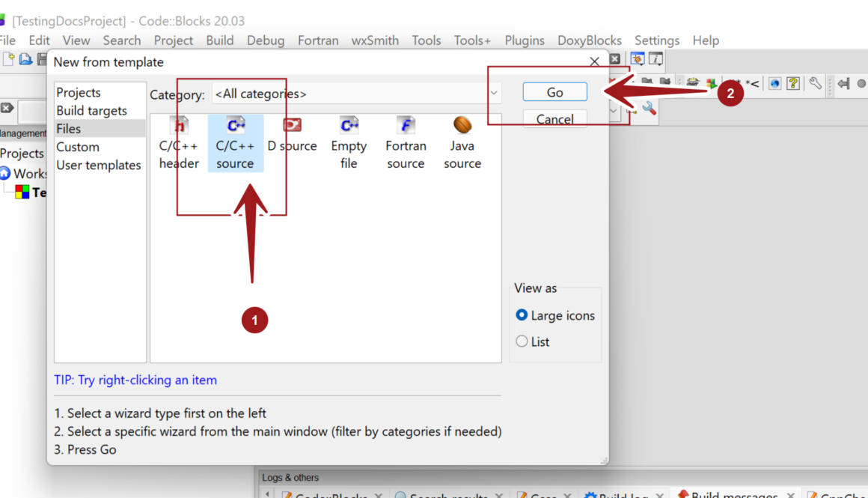
Task: Select the Large icons view option
Action: point(522,315)
